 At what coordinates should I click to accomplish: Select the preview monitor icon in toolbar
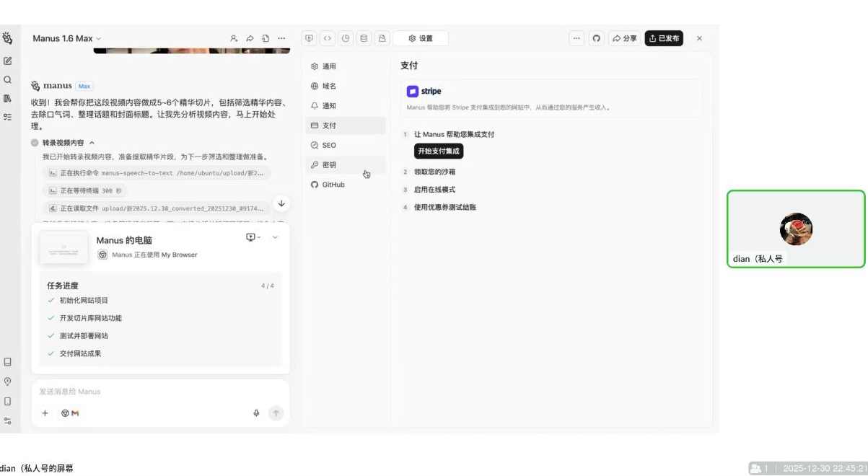pyautogui.click(x=309, y=38)
